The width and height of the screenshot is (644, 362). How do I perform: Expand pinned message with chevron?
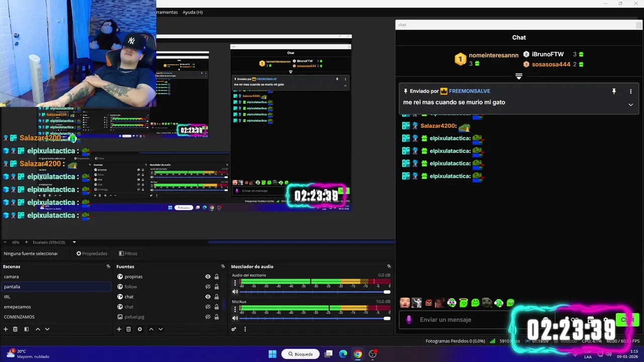click(630, 105)
